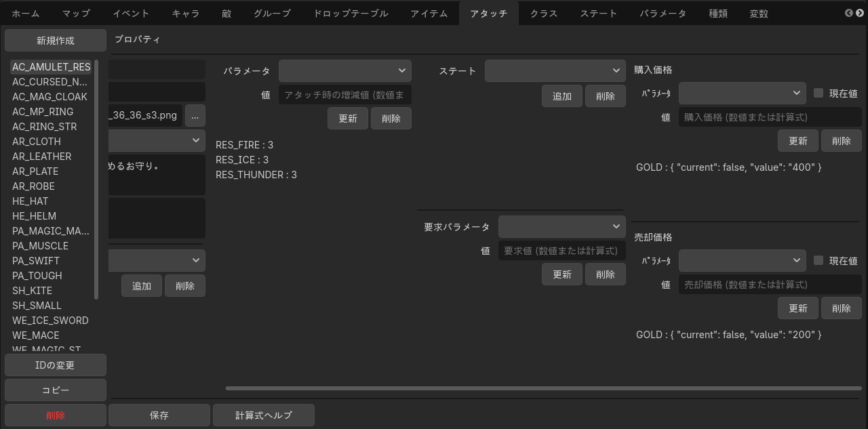Open 計算式ヘルプ
The width and height of the screenshot is (868, 429).
click(264, 415)
